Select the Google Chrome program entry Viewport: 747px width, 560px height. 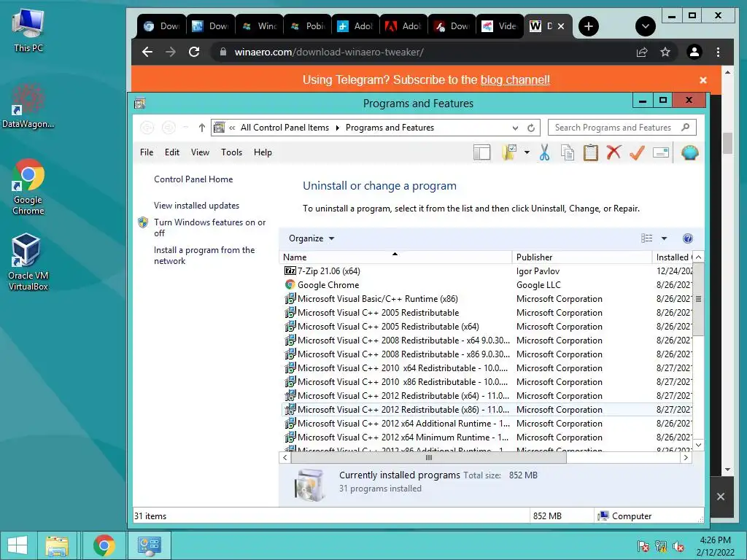point(328,285)
